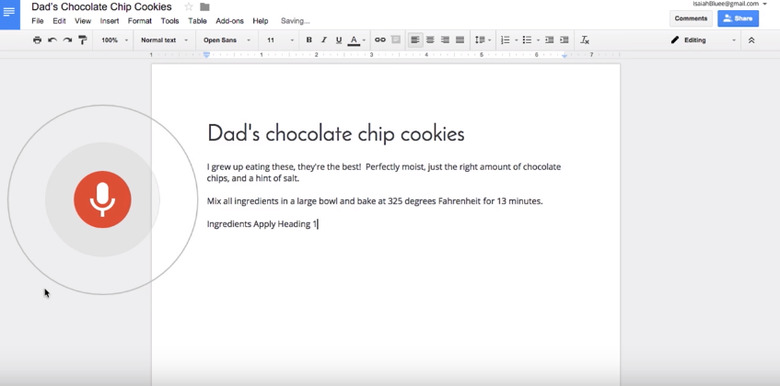The width and height of the screenshot is (780, 386).
Task: Click the left indent marker on ruler
Action: point(206,55)
